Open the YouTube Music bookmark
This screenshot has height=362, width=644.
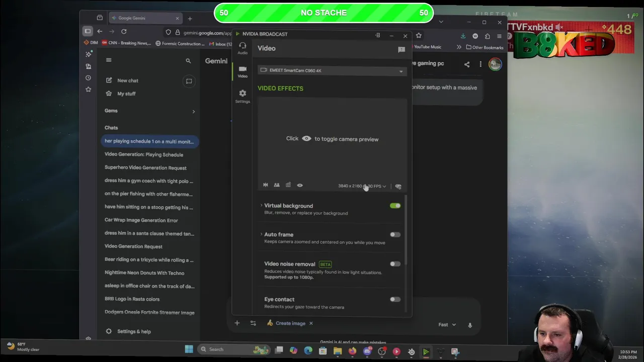(x=427, y=47)
